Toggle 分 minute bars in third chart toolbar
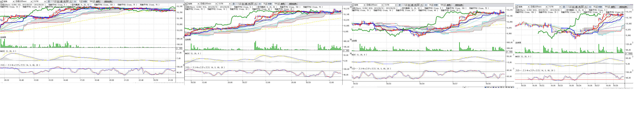This screenshot has width=644, height=119. point(418,5)
